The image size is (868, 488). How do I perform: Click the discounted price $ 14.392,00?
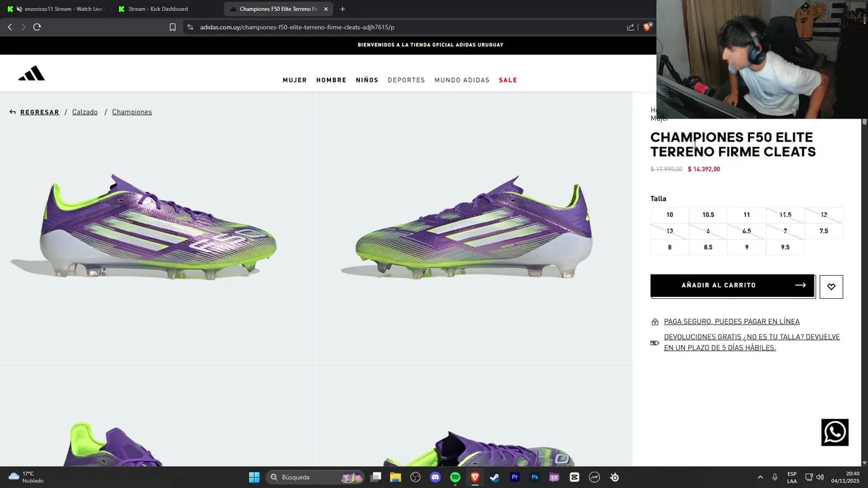point(704,169)
